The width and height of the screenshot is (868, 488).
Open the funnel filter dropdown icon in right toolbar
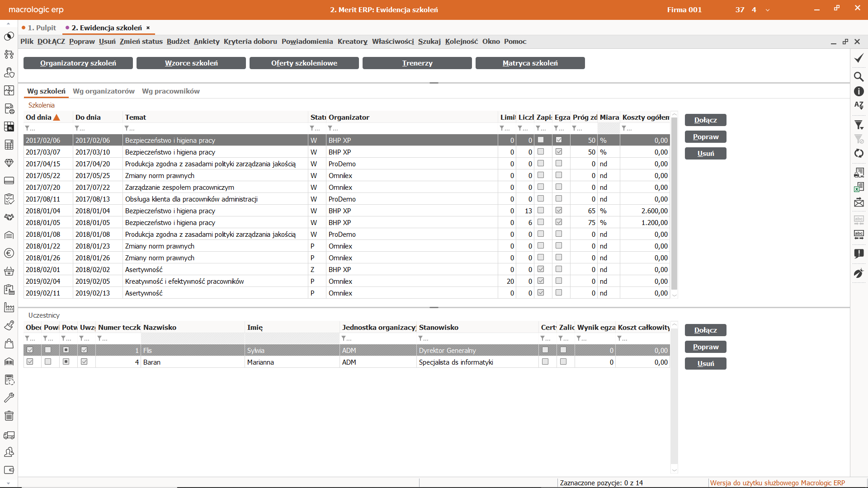859,125
